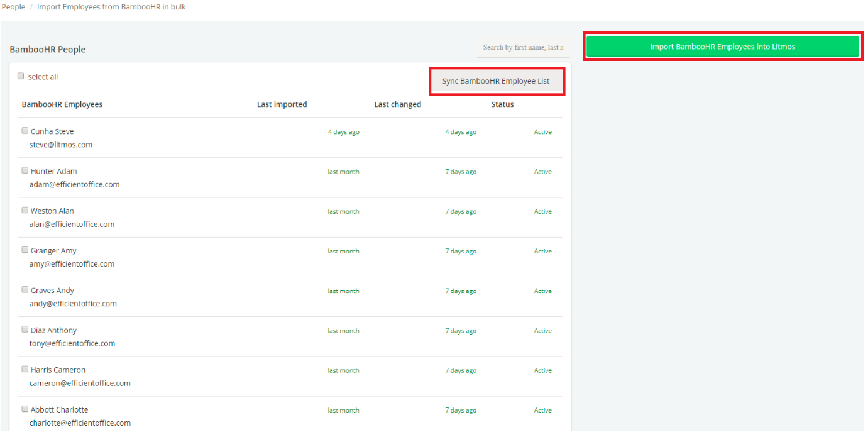Image resolution: width=868 pixels, height=432 pixels.
Task: Click the name Weston Alan
Action: pyautogui.click(x=52, y=211)
